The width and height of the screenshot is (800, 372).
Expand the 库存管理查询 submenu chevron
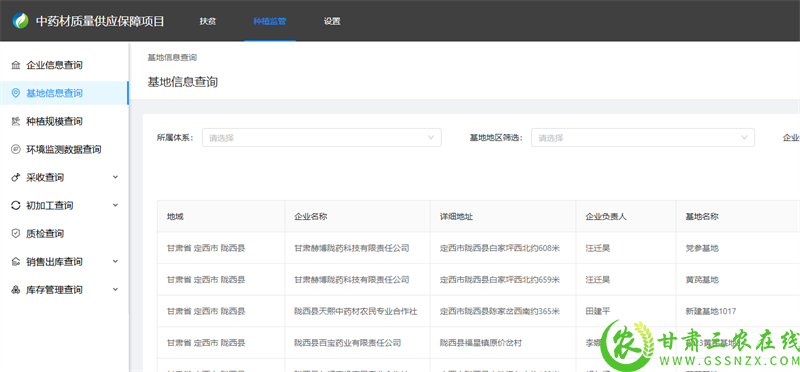[115, 289]
